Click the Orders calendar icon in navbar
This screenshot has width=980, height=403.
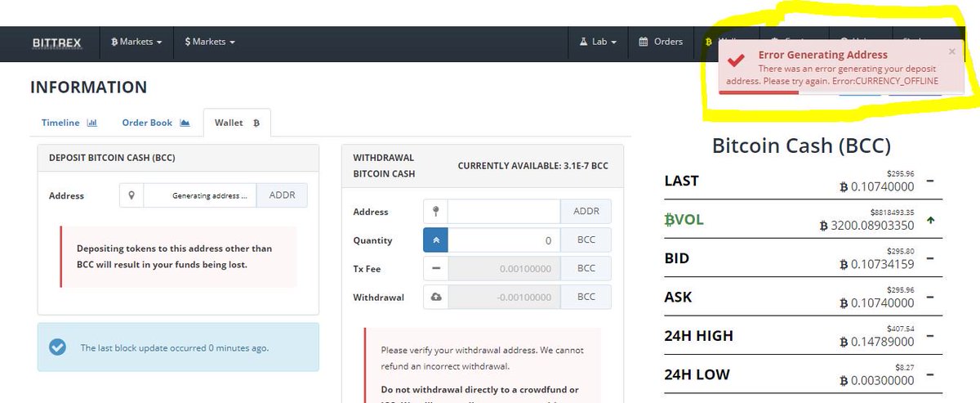(644, 42)
